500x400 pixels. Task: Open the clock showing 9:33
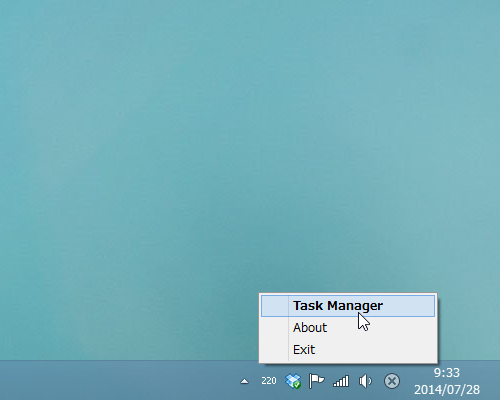click(x=447, y=381)
